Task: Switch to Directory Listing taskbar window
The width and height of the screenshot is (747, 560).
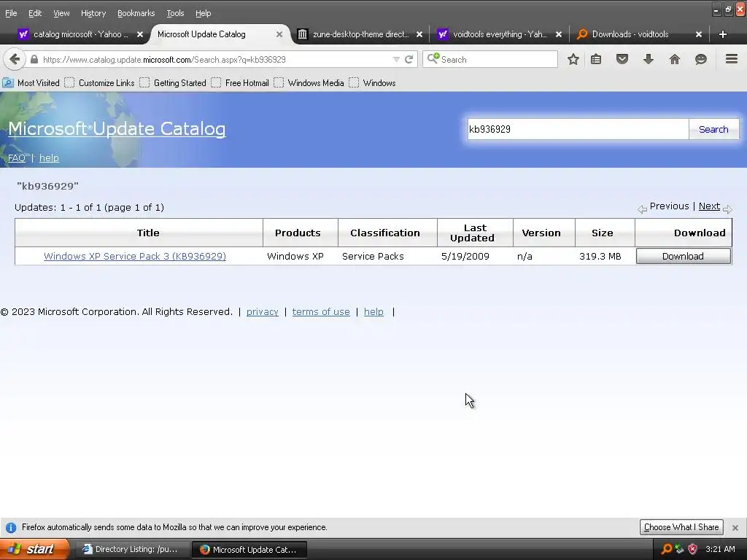Action: (132, 550)
